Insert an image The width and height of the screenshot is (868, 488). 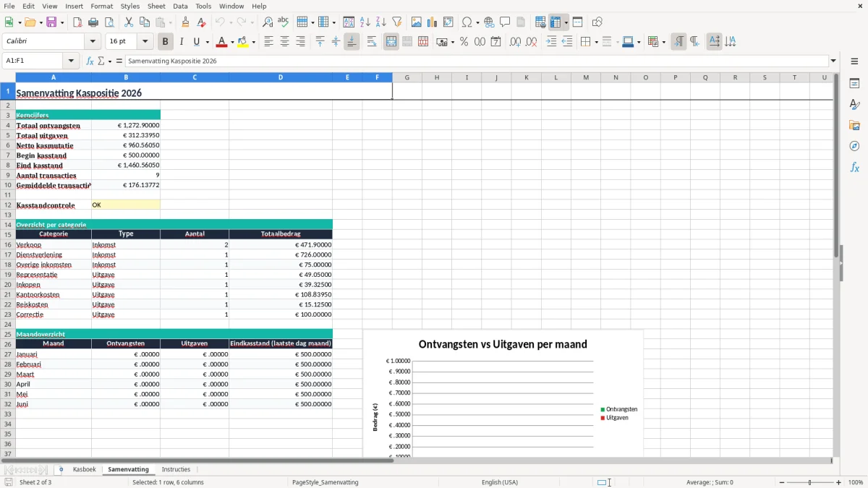(417, 22)
